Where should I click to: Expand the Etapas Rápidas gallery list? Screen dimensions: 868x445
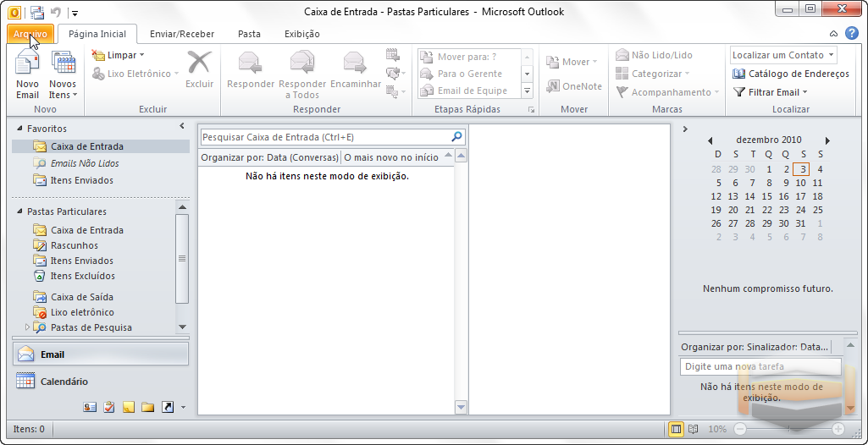pos(527,91)
